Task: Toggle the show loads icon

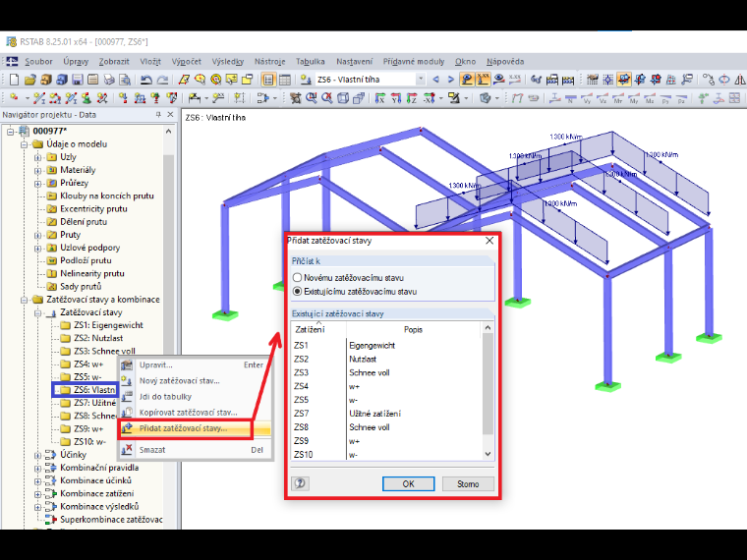Action: coord(467,80)
